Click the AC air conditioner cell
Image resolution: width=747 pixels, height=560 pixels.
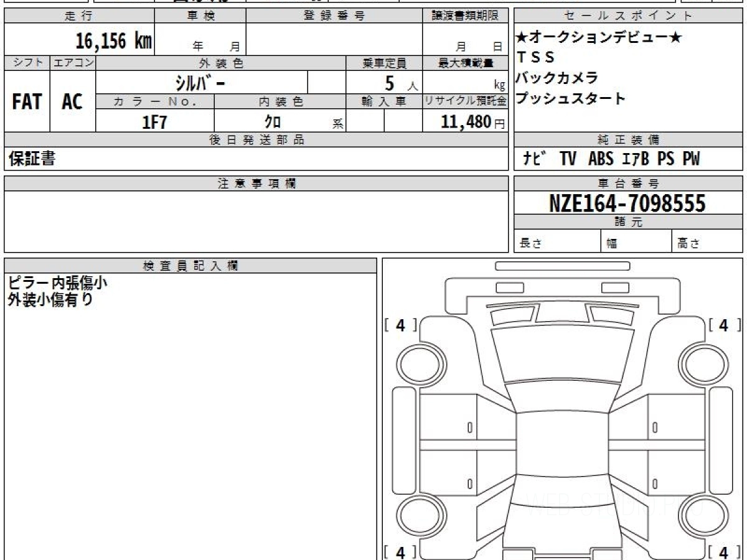point(73,101)
